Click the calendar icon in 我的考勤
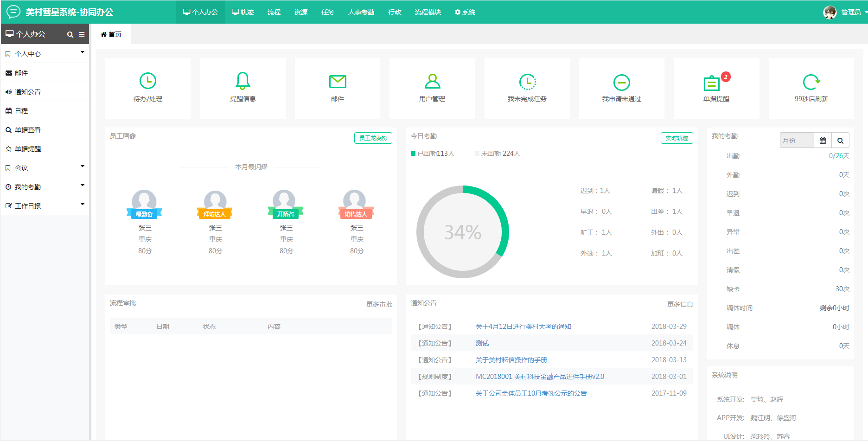Screen dimensions: 868x442 [823, 140]
